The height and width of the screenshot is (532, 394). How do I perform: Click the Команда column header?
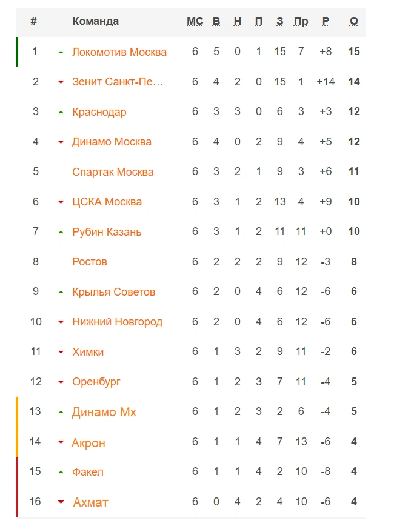point(95,21)
